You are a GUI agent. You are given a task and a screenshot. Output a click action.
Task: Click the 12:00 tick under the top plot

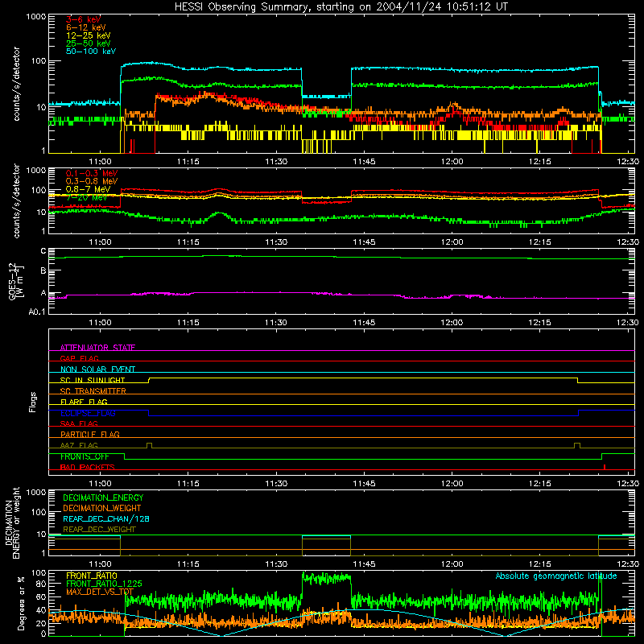[x=452, y=162]
